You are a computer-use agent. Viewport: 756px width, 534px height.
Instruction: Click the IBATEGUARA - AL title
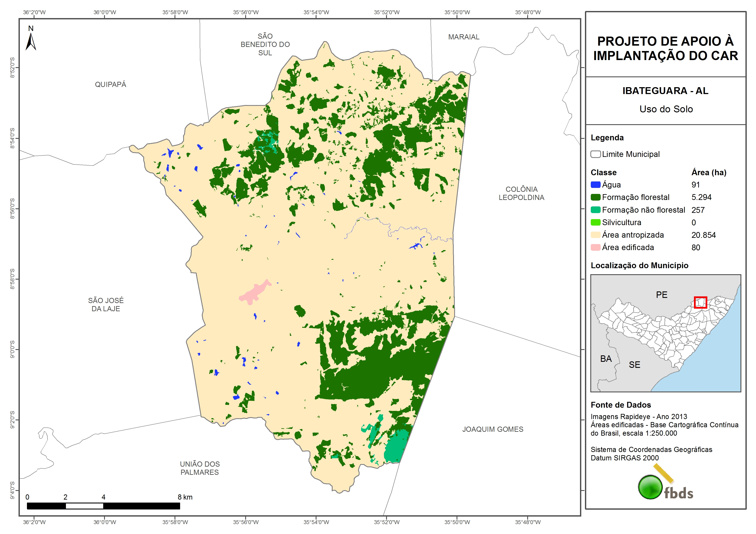665,91
